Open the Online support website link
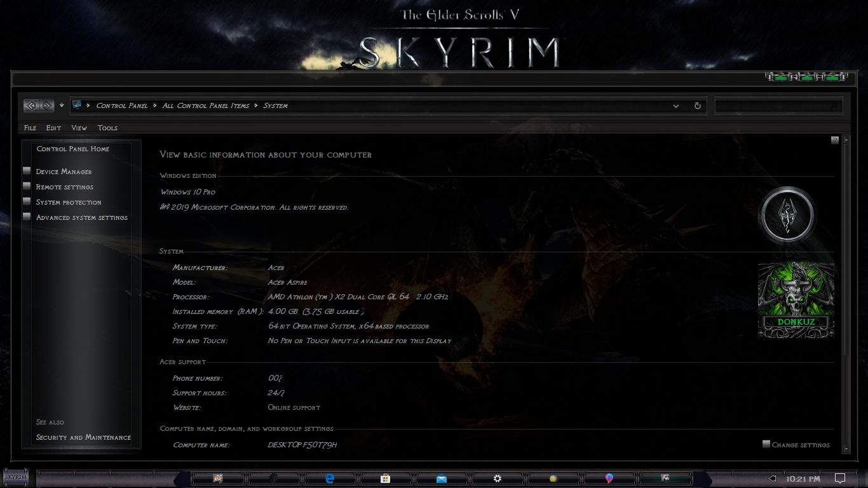The height and width of the screenshot is (488, 868). tap(294, 407)
